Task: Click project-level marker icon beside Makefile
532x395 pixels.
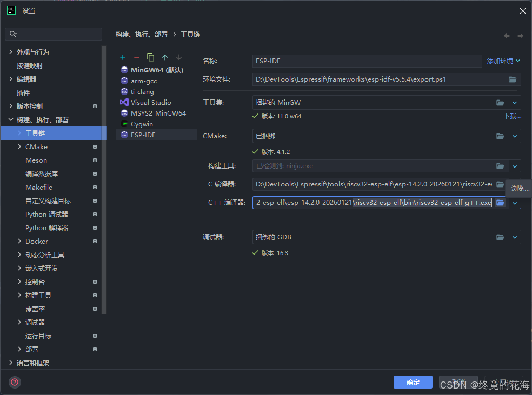Action: coord(95,187)
